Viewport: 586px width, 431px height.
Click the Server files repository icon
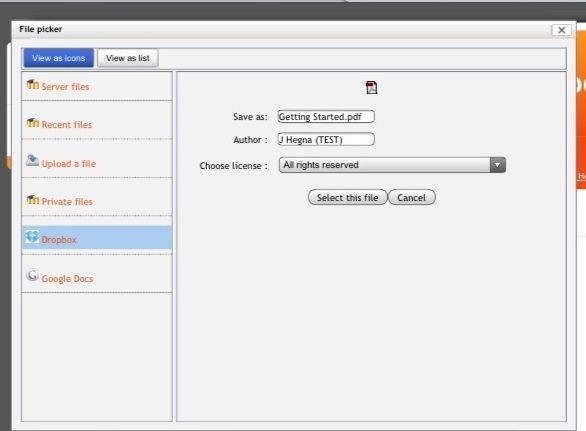33,85
